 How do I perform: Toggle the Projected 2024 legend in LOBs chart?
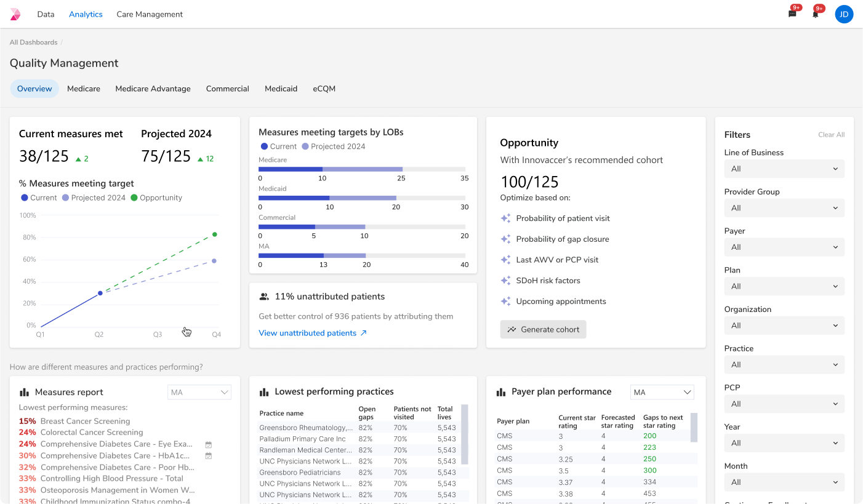point(333,146)
